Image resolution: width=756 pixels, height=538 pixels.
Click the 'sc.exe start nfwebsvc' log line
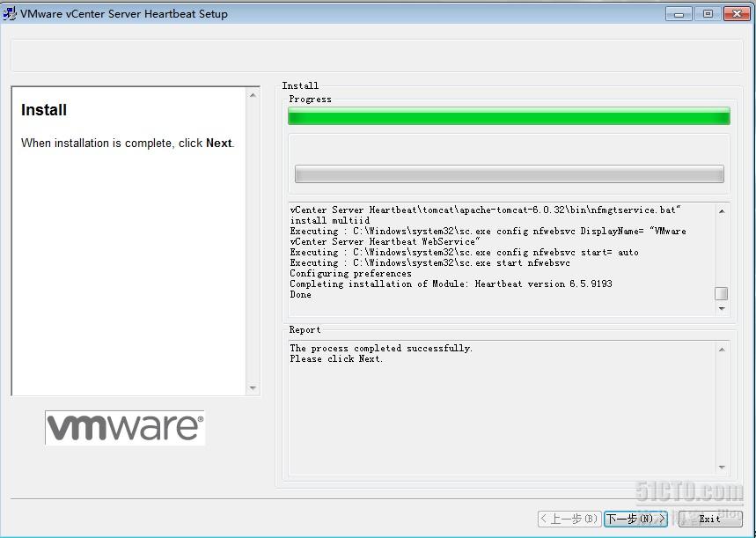point(429,262)
